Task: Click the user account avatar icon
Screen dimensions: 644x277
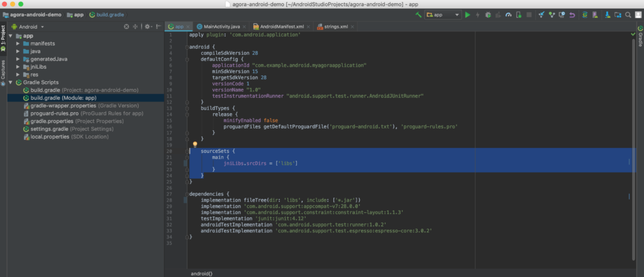Action: tap(638, 15)
